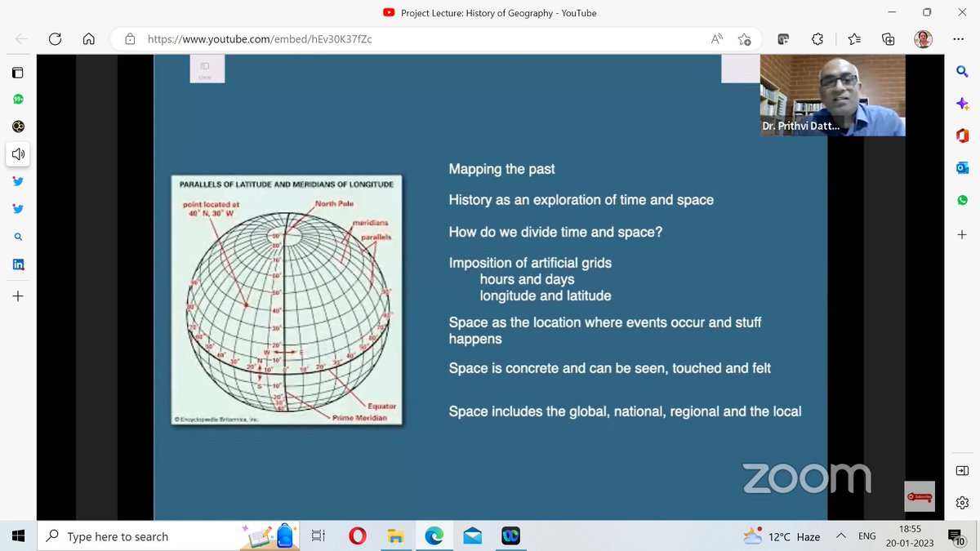
Task: Open Collections in the Edge toolbar
Action: click(x=887, y=38)
